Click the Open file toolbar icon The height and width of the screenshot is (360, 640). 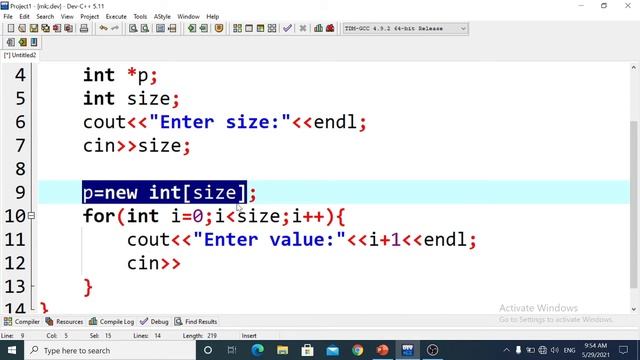tap(22, 28)
